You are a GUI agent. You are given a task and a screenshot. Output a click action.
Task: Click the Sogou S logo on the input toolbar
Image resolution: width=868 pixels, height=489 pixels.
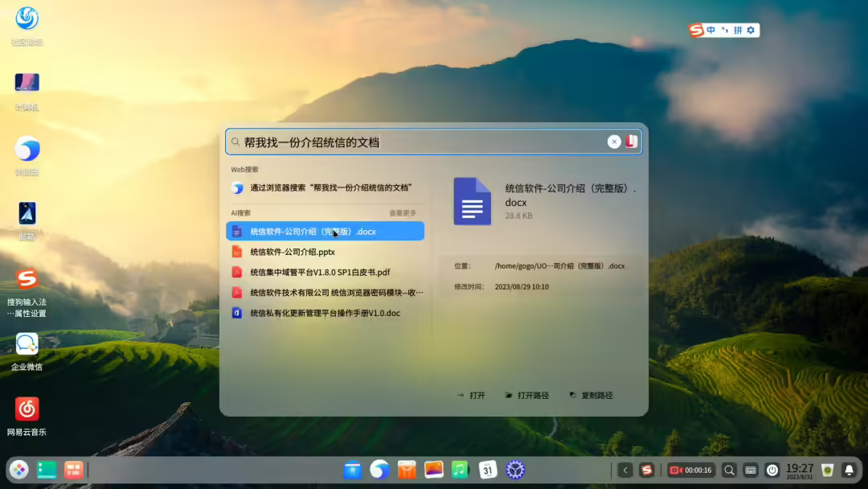(x=695, y=30)
